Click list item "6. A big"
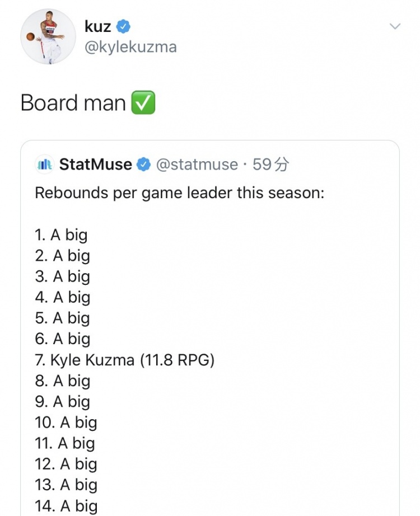 tap(62, 339)
